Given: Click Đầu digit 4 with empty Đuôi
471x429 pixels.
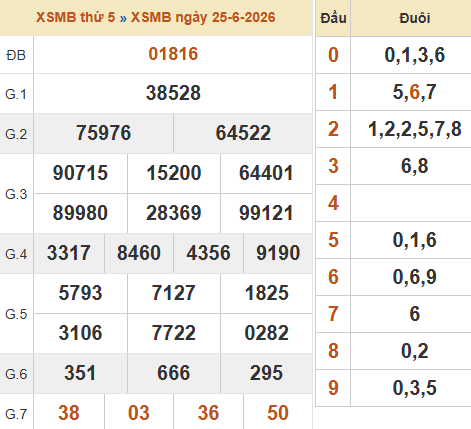Looking at the screenshot, I should point(333,203).
